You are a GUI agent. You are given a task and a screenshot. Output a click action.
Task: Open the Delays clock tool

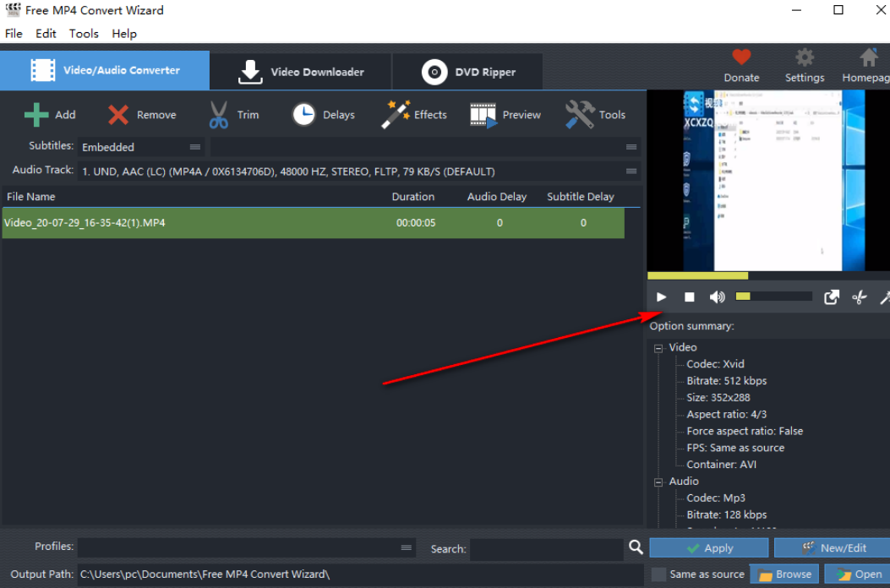(303, 115)
